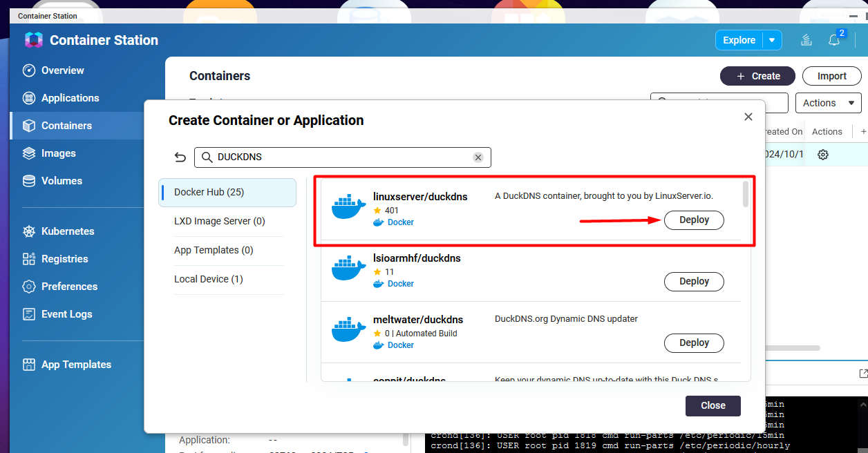The image size is (868, 453).
Task: Click the Container Station logo icon
Action: (33, 40)
